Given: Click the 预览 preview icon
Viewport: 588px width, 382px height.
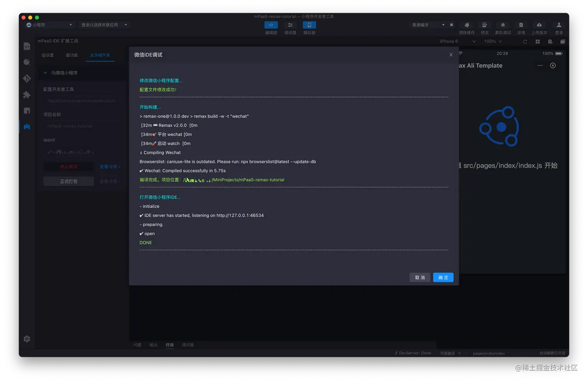Looking at the screenshot, I should pos(485,25).
